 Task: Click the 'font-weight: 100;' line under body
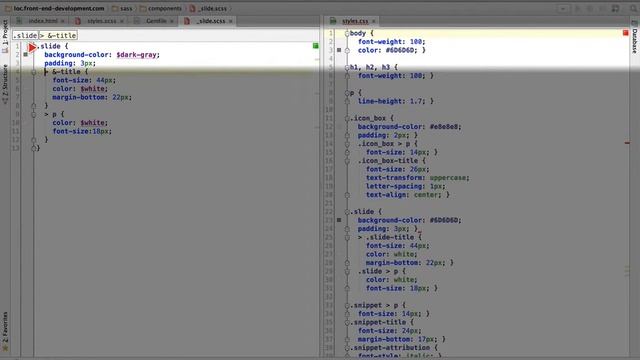[x=391, y=42]
